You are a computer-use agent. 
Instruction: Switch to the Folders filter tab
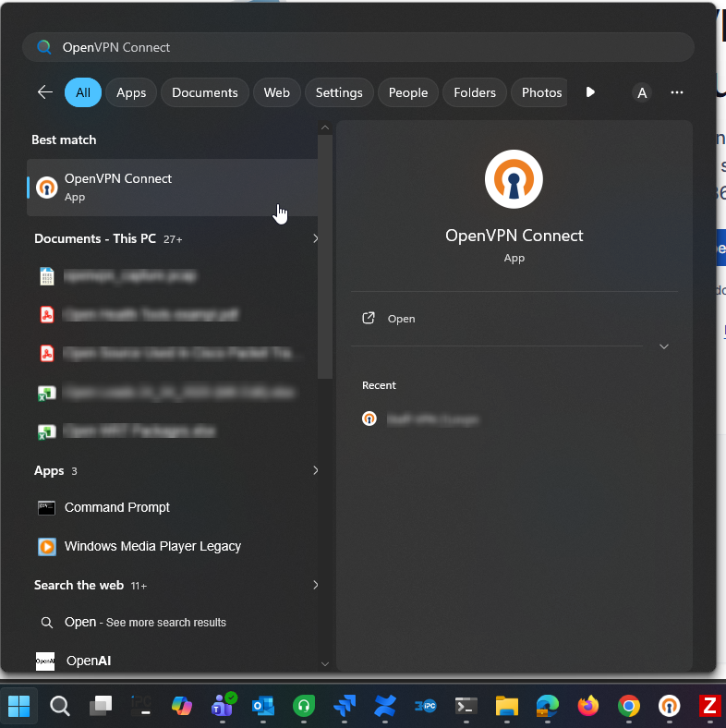point(475,92)
